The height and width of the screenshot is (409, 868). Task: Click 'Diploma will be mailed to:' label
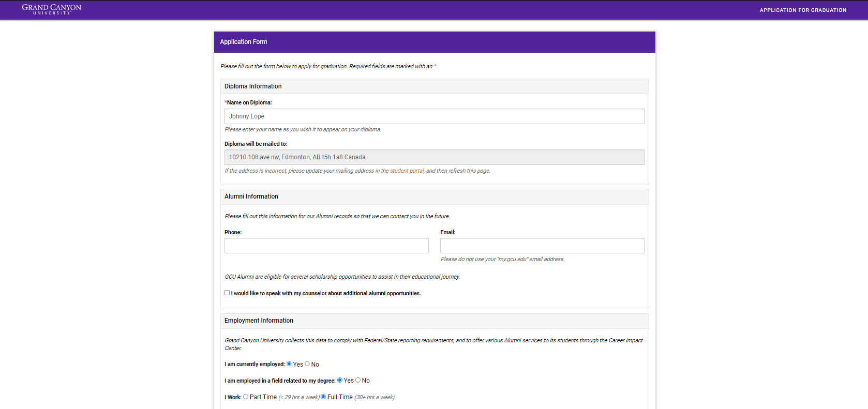(x=256, y=144)
